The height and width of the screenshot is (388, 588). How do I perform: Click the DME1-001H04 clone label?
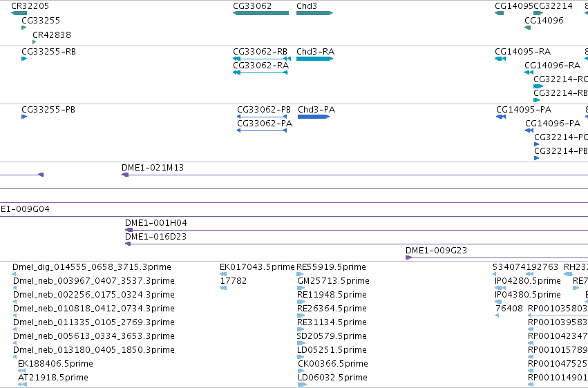click(156, 223)
